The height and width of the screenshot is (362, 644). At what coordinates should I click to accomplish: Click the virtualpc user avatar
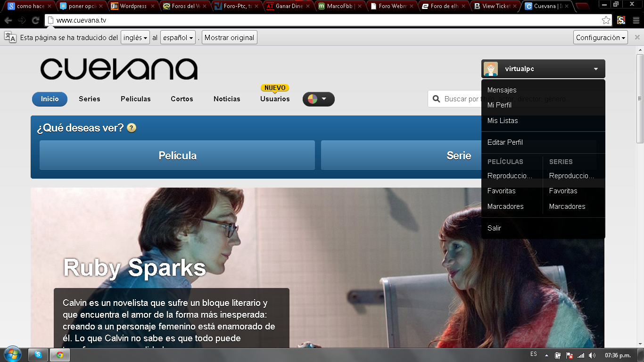coord(491,69)
